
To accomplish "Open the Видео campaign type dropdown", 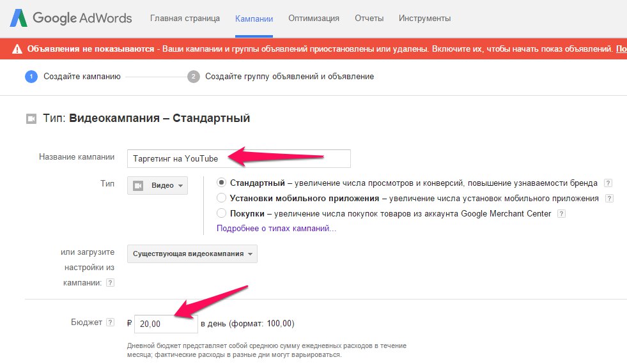I will [158, 186].
